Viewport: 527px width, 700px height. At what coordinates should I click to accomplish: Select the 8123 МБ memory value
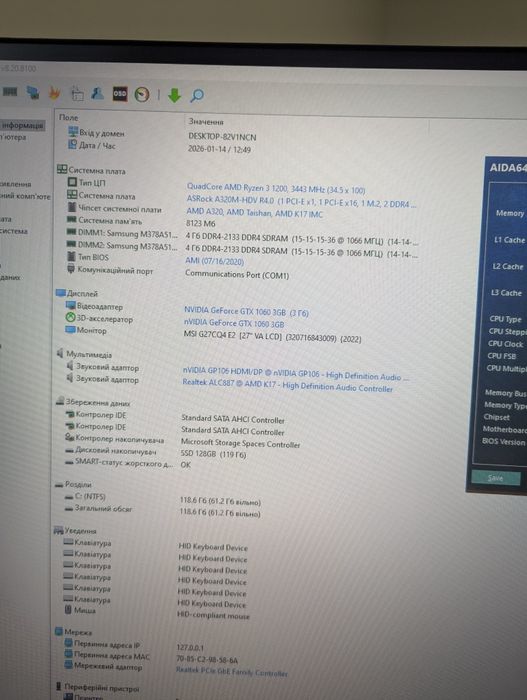pyautogui.click(x=201, y=223)
